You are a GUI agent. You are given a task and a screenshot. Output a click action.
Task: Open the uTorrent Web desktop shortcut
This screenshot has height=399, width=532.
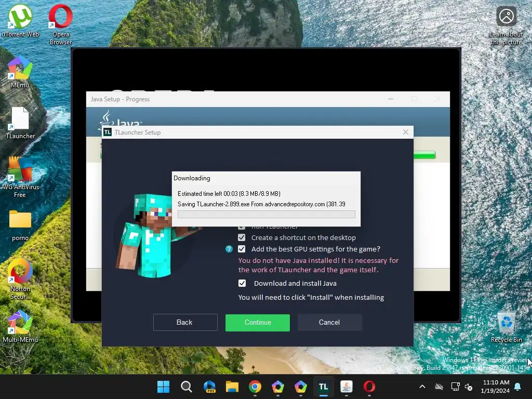[x=20, y=20]
